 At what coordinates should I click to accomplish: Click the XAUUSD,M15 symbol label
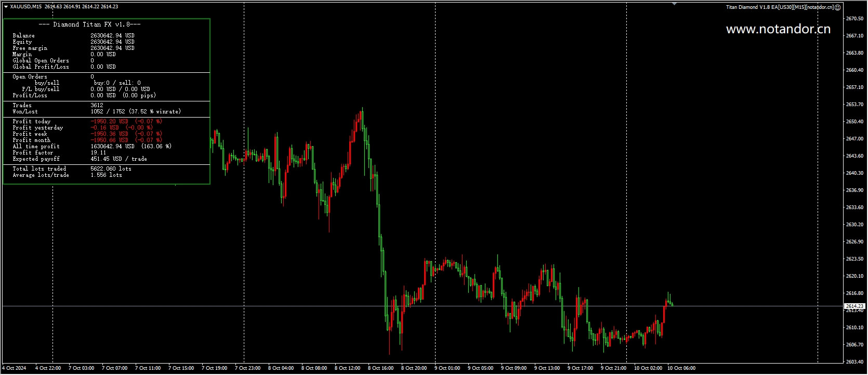click(26, 7)
